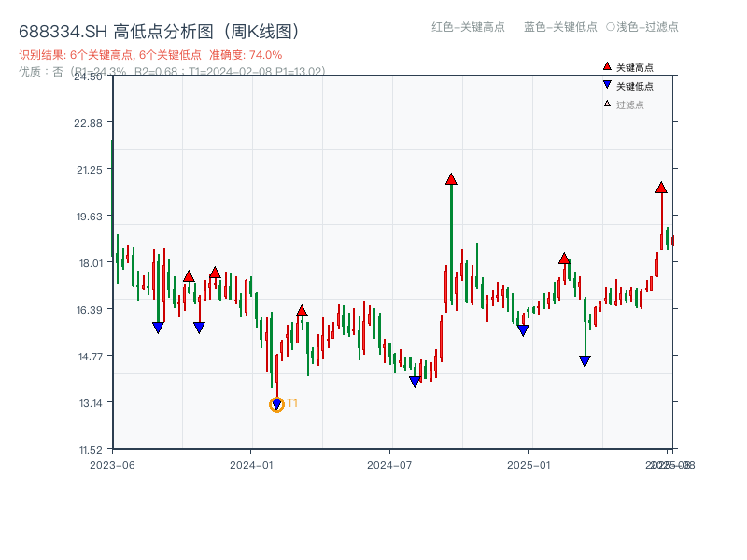The width and height of the screenshot is (747, 560).
Task: Click the T1 annotation label on chart
Action: pos(292,403)
